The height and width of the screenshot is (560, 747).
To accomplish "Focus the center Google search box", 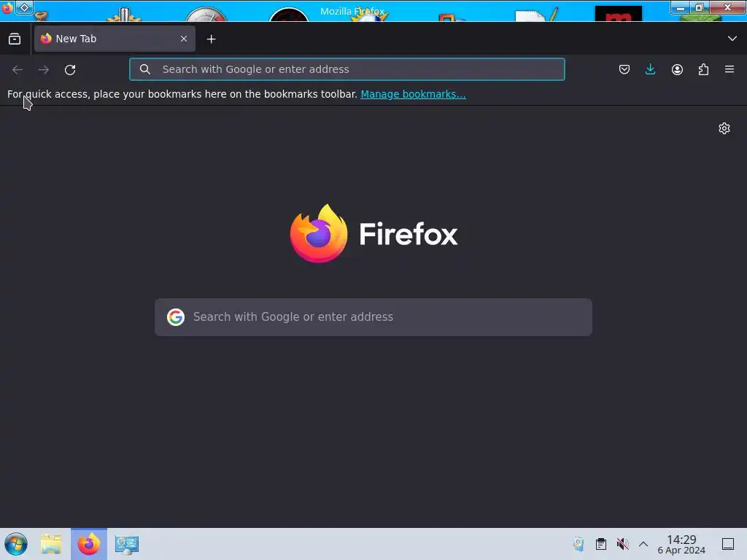I will click(373, 317).
